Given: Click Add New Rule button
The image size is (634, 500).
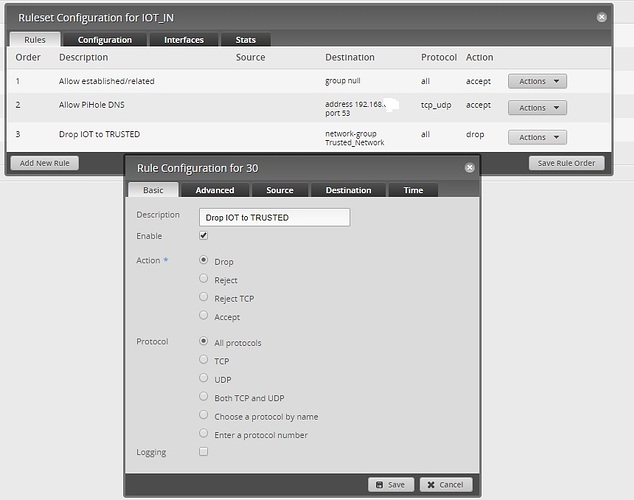Looking at the screenshot, I should 44,163.
